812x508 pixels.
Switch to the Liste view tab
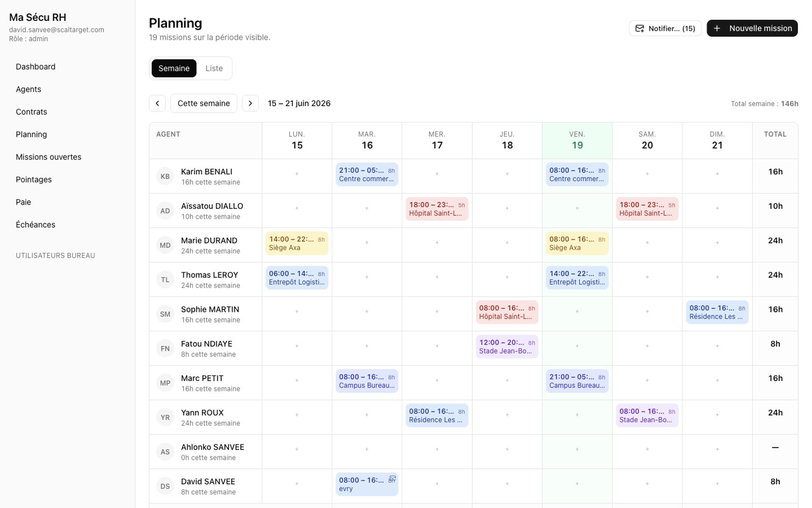tap(214, 68)
